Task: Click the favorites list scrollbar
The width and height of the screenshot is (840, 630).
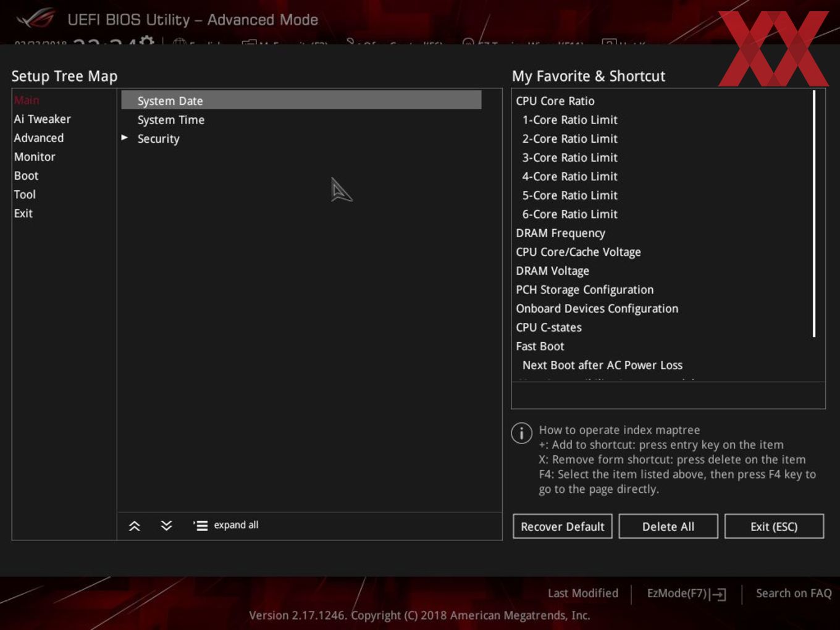Action: point(814,214)
